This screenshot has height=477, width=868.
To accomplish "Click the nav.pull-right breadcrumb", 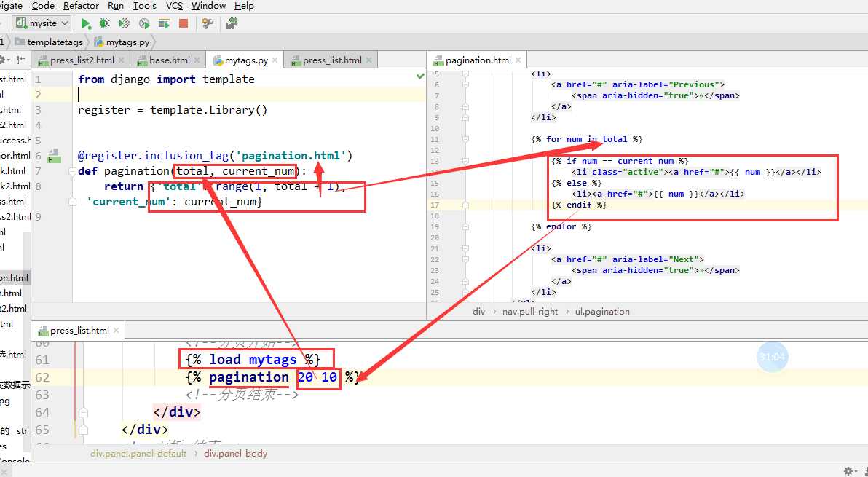I will click(530, 312).
